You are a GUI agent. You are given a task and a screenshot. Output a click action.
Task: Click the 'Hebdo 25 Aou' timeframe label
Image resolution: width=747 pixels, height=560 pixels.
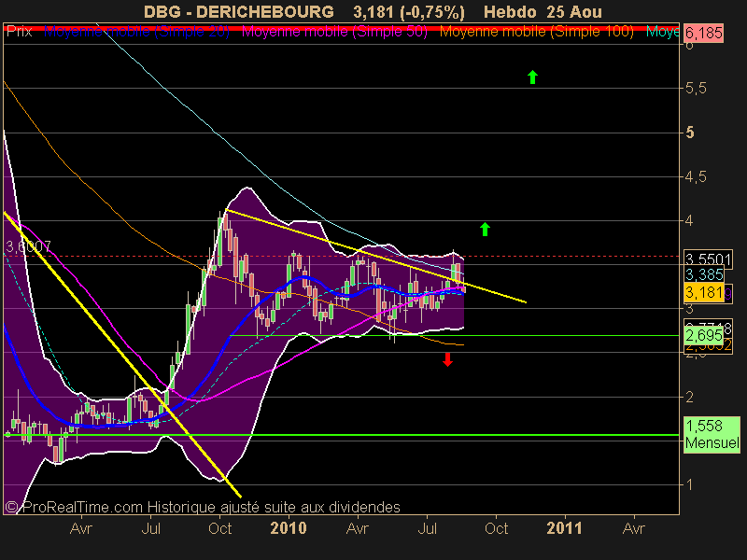[x=543, y=11]
